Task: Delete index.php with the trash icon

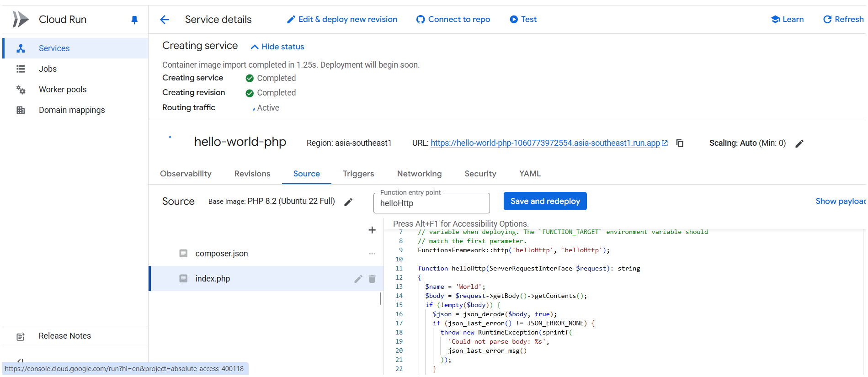Action: pyautogui.click(x=372, y=279)
